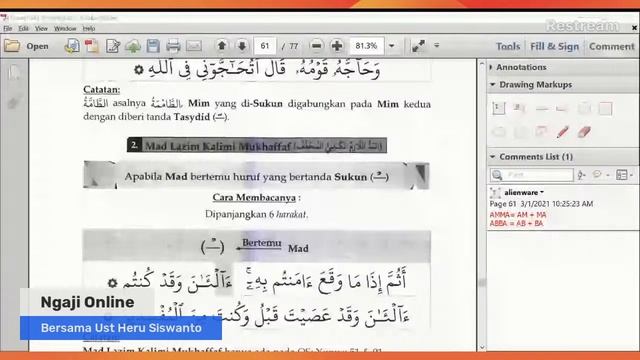Open the Edit menu
Screen dimensions: 640x360
point(23,29)
